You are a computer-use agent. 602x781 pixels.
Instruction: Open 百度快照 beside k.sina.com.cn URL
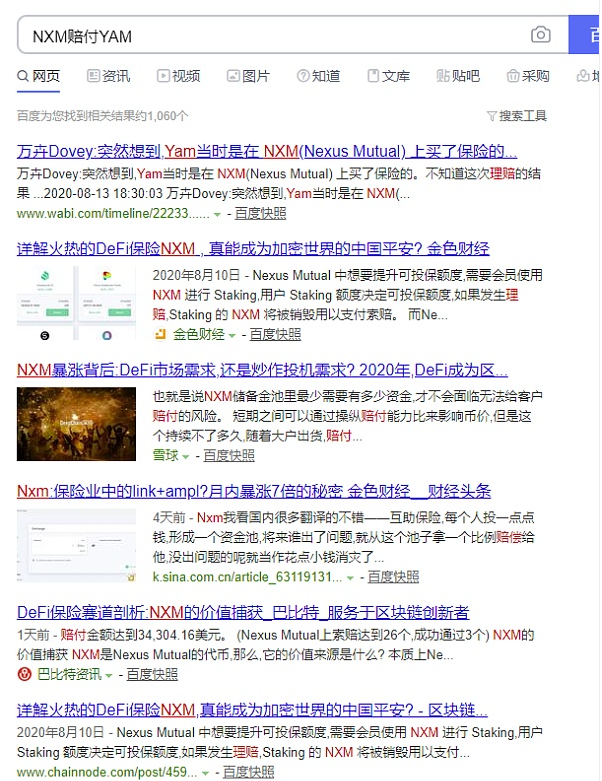[393, 577]
